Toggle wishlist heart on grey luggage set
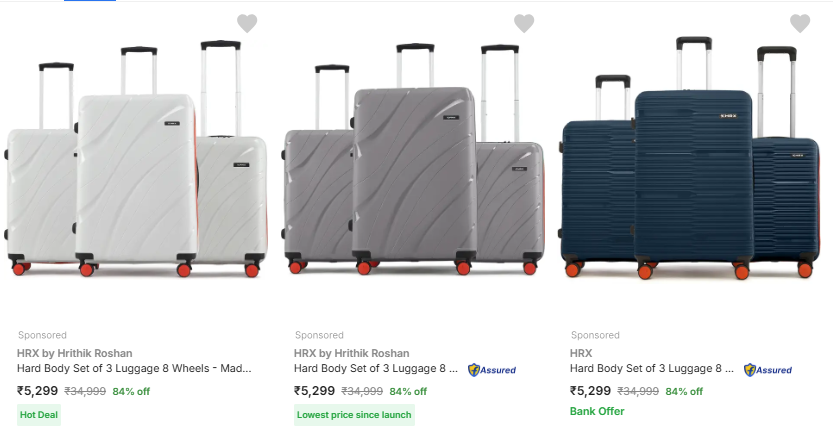Screen dimensions: 833x436 pos(524,23)
